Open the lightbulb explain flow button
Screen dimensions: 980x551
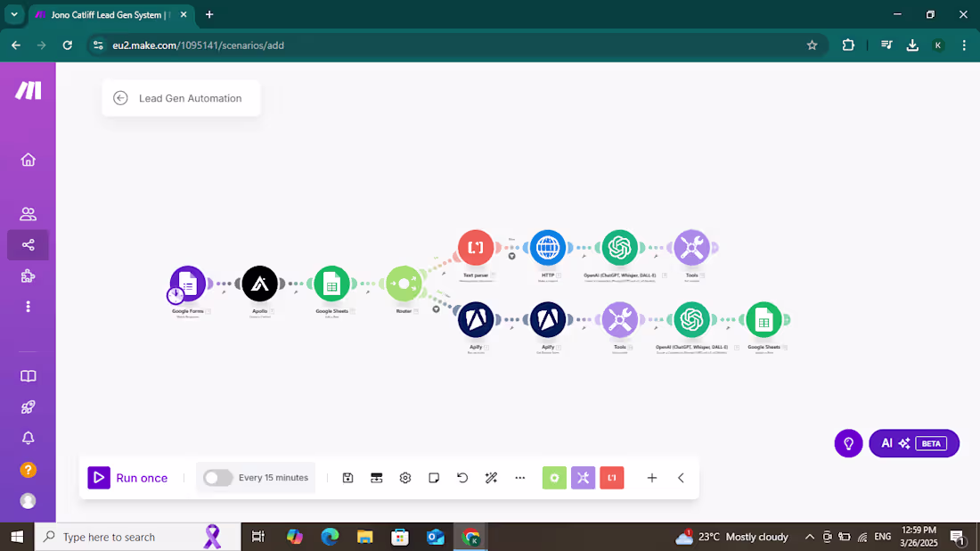coord(849,443)
